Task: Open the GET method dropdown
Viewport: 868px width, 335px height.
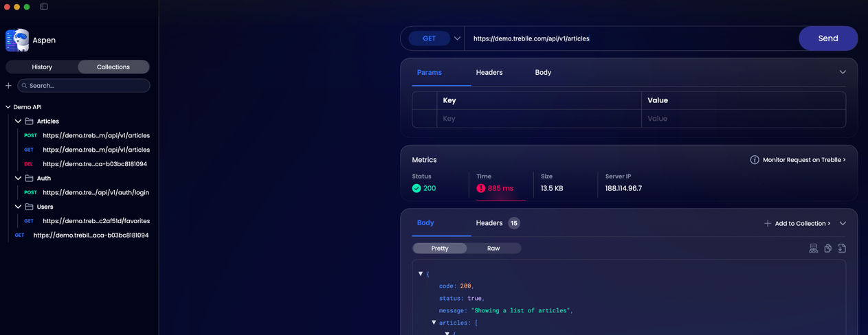Action: click(x=457, y=38)
